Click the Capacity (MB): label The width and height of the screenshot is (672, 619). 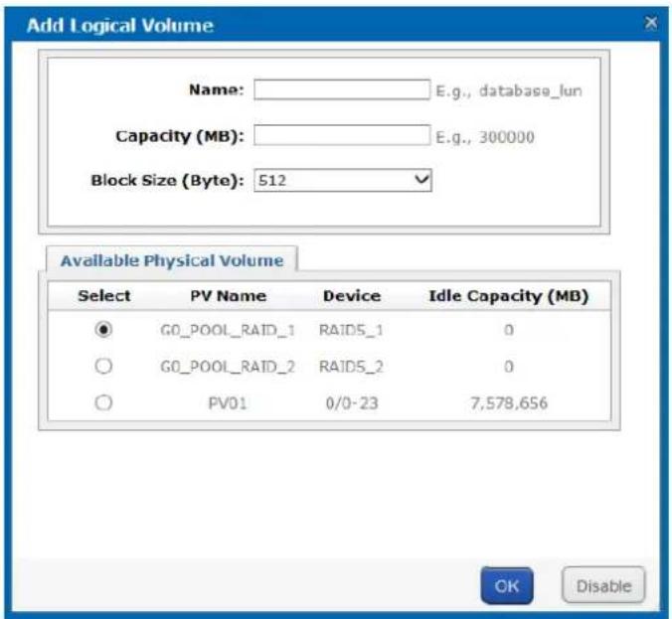tap(180, 136)
